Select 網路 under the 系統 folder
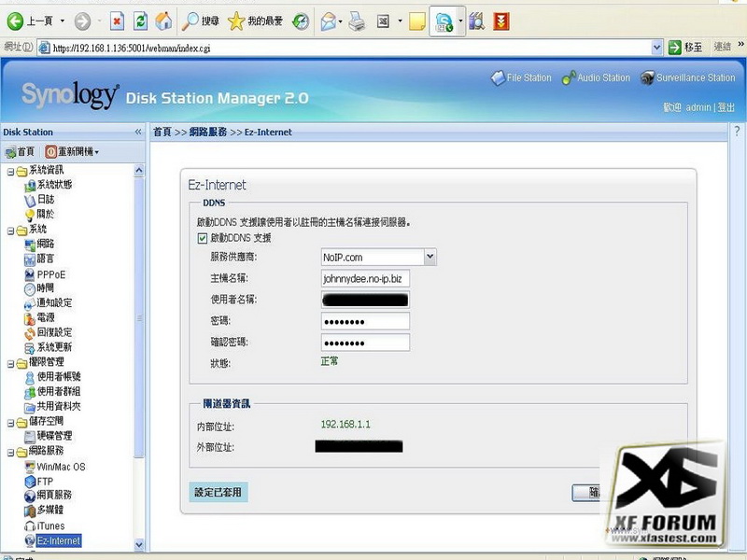The width and height of the screenshot is (747, 560). coord(39,244)
